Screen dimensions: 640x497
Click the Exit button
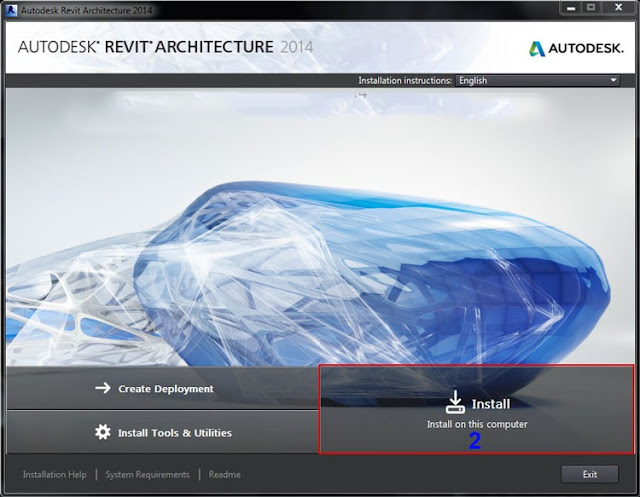(x=590, y=474)
